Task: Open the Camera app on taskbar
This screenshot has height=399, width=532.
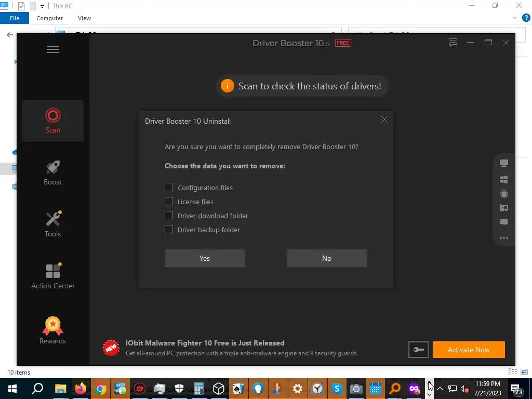Action: [356, 389]
